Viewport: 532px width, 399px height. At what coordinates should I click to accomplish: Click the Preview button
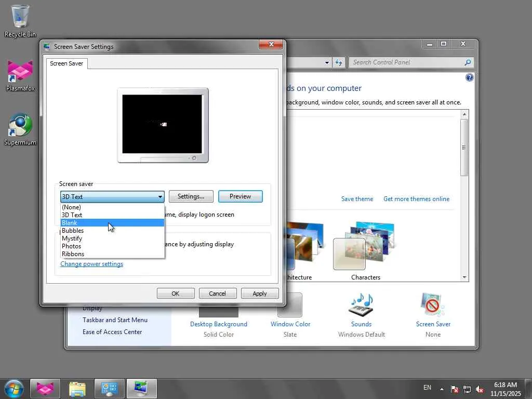pyautogui.click(x=240, y=196)
